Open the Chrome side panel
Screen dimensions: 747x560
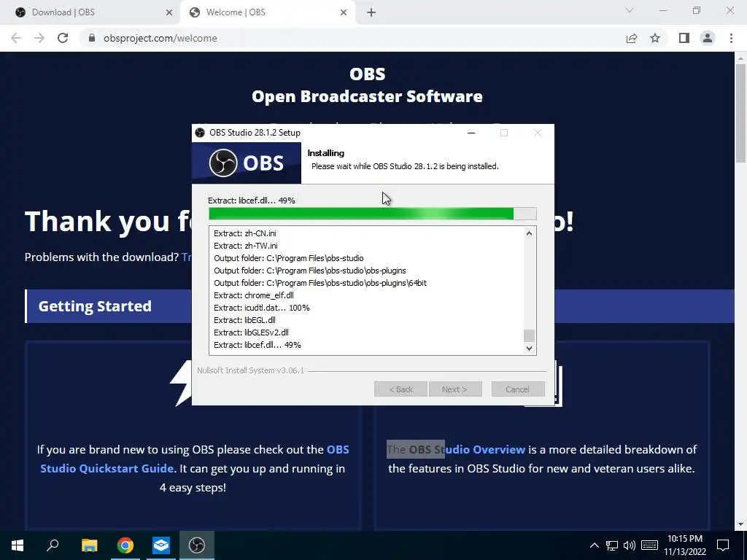tap(684, 38)
